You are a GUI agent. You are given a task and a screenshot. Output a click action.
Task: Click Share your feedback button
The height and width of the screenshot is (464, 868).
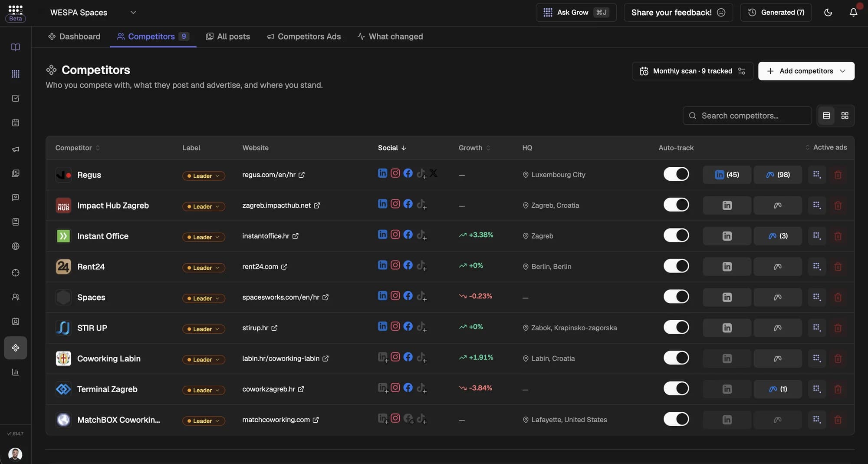point(678,12)
